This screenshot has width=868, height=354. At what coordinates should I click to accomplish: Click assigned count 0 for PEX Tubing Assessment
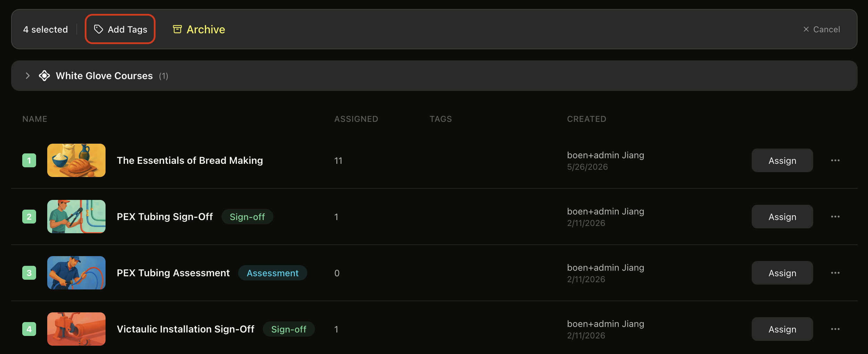click(337, 273)
